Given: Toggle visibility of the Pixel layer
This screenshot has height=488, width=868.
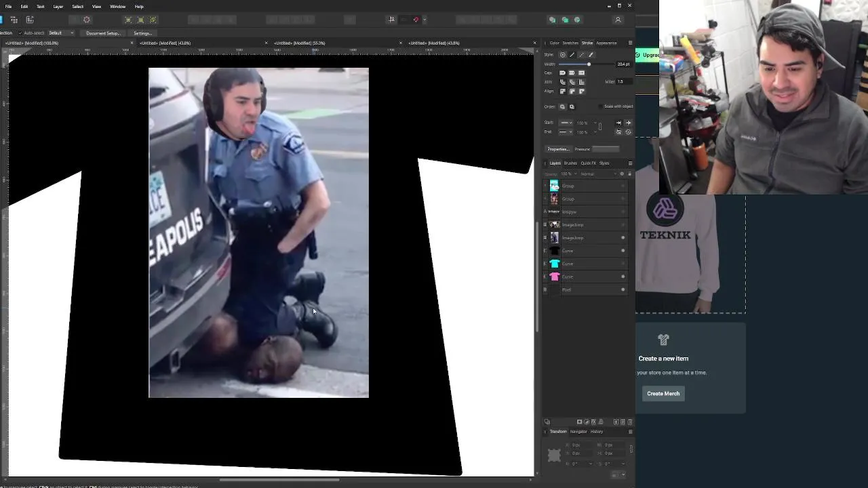Looking at the screenshot, I should pos(623,289).
